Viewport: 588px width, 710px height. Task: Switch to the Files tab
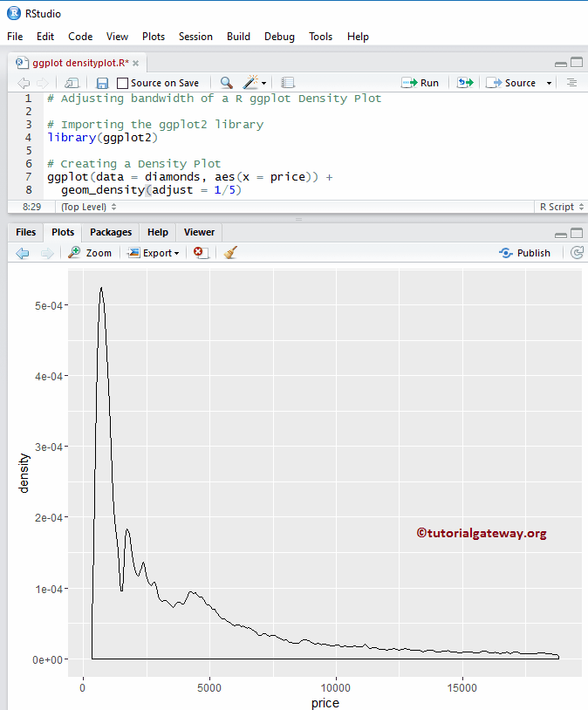[x=26, y=232]
